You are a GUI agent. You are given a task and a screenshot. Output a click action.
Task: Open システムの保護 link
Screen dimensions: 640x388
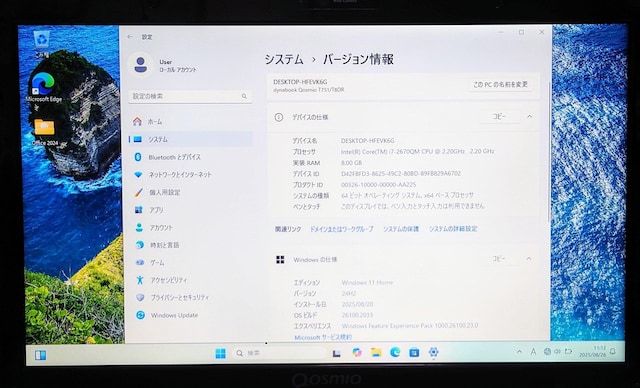[401, 229]
